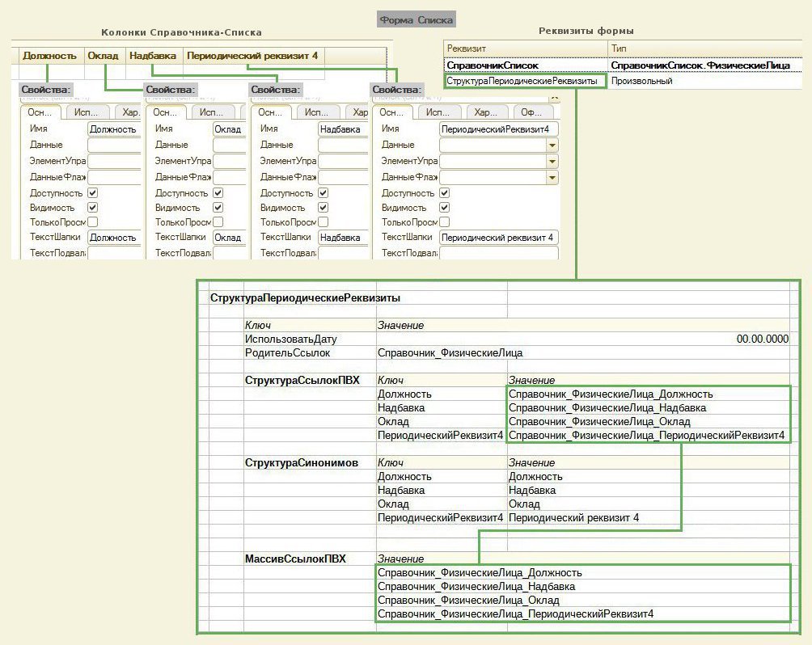Enable ТолькоПросмотр in ПериодическийРеквизит4 properties
The width and height of the screenshot is (812, 645).
point(444,222)
